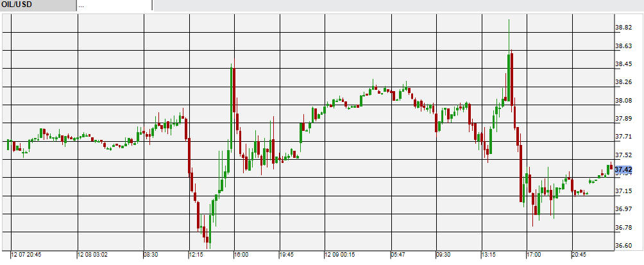Click the 13:15 time axis label
This screenshot has height=265, width=644.
(x=489, y=255)
